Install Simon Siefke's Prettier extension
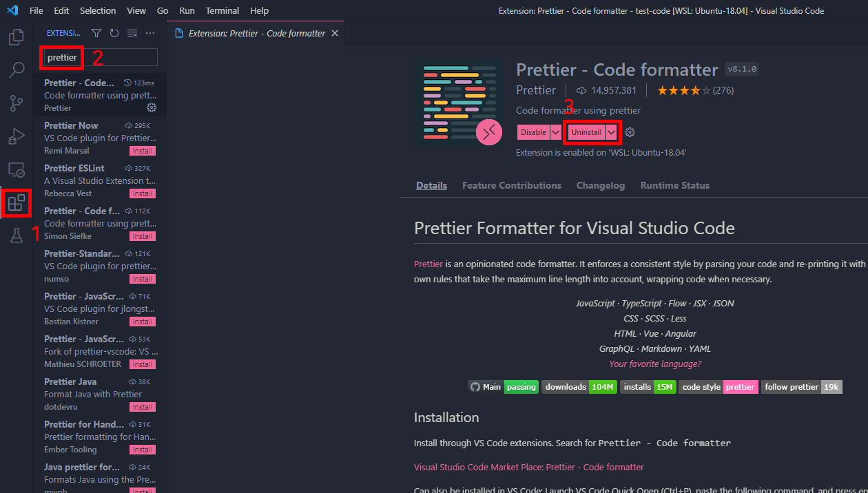This screenshot has width=868, height=493. pos(143,236)
